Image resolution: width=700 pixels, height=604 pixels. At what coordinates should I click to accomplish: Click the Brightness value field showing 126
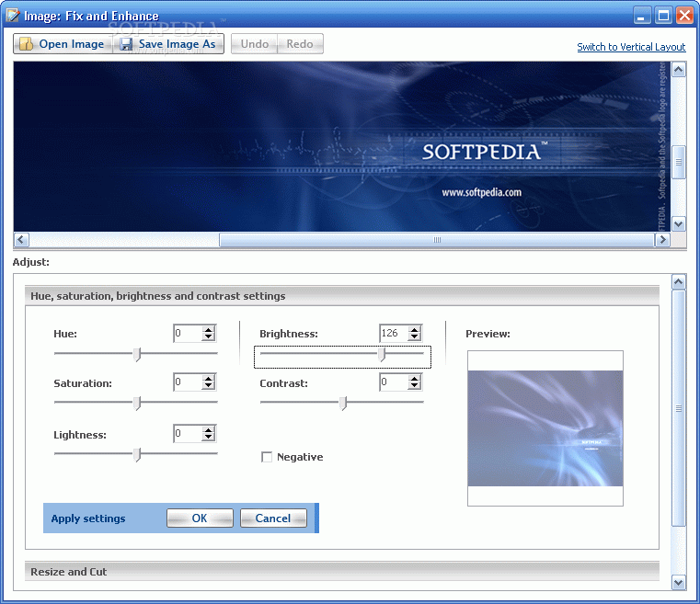tap(394, 333)
